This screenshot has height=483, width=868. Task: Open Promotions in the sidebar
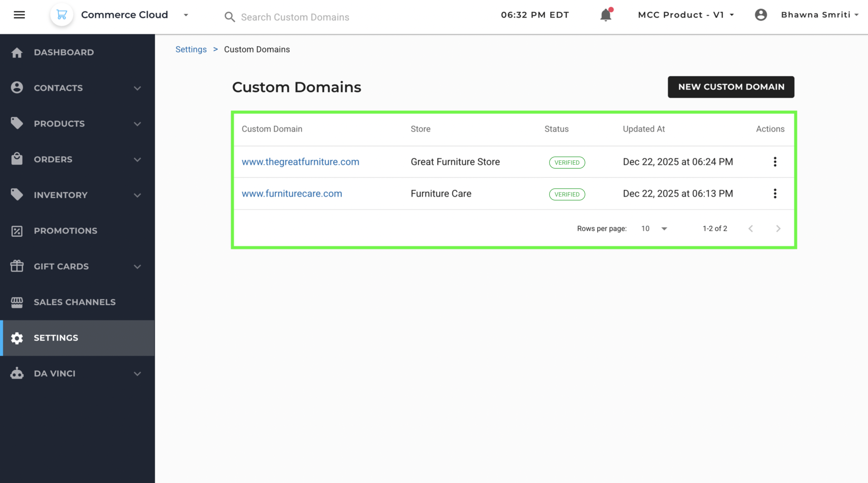(77, 231)
